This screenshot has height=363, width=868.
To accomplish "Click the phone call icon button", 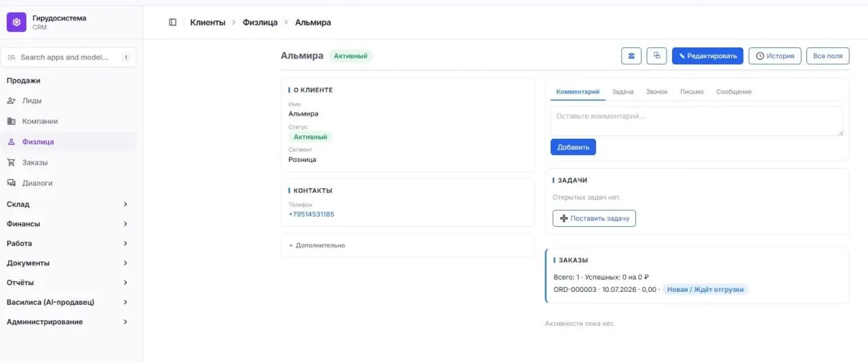I will coord(631,56).
